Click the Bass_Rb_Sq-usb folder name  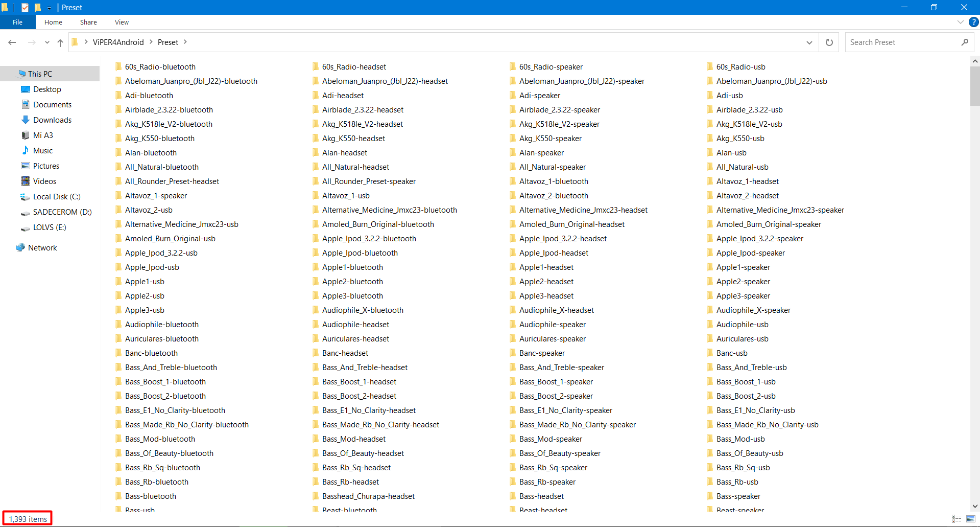pos(743,467)
